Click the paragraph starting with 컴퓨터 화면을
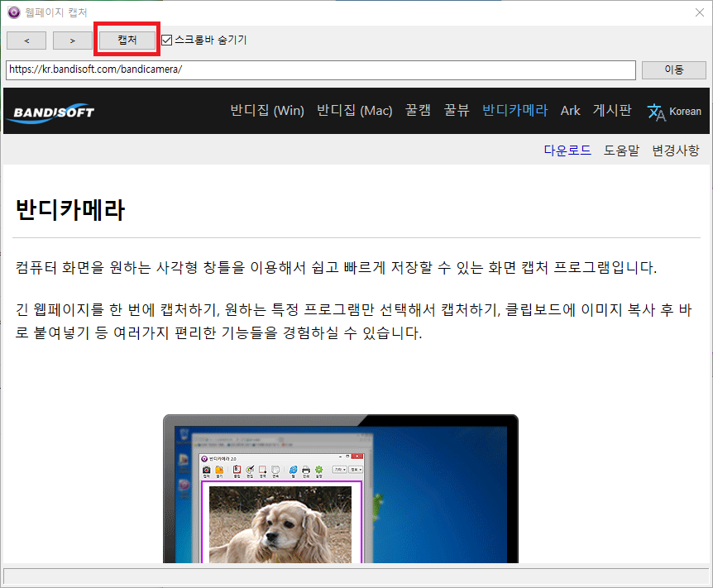The height and width of the screenshot is (588, 713). pyautogui.click(x=336, y=267)
